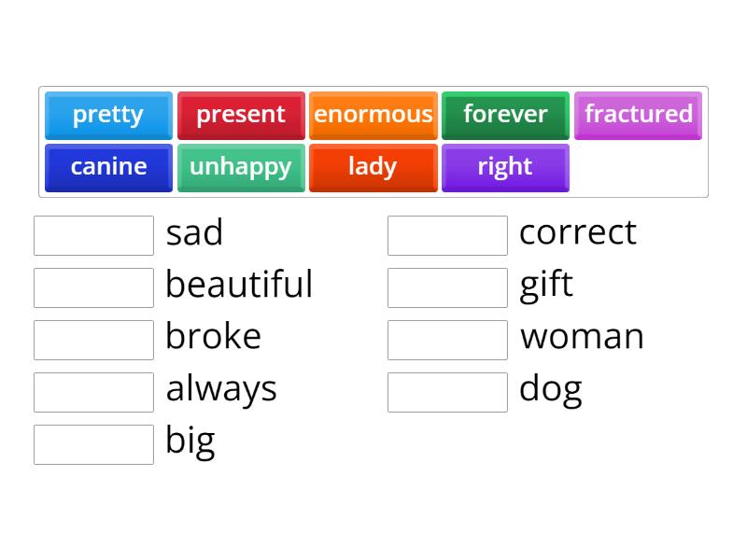
Task: Select the 'present' word tile
Action: (241, 115)
